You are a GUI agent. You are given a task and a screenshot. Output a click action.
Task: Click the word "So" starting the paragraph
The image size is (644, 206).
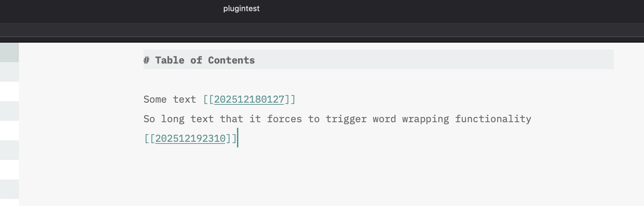149,119
